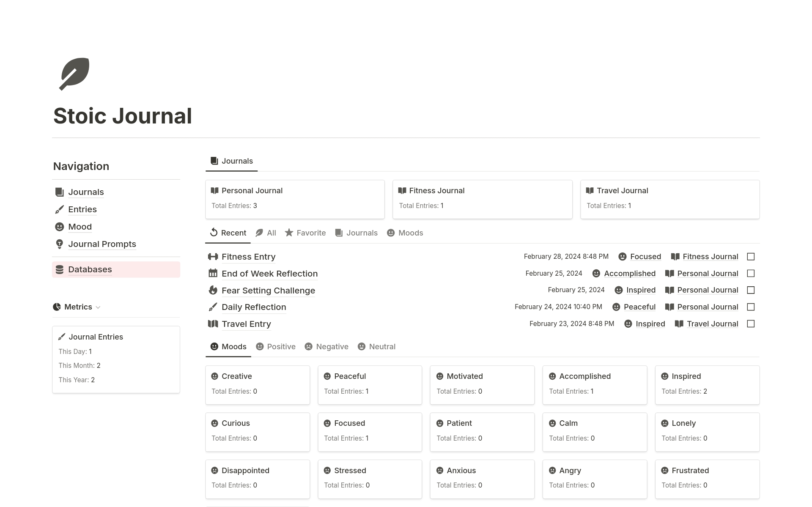Toggle checkbox next to Daily Reflection
The width and height of the screenshot is (812, 507).
pyautogui.click(x=750, y=307)
